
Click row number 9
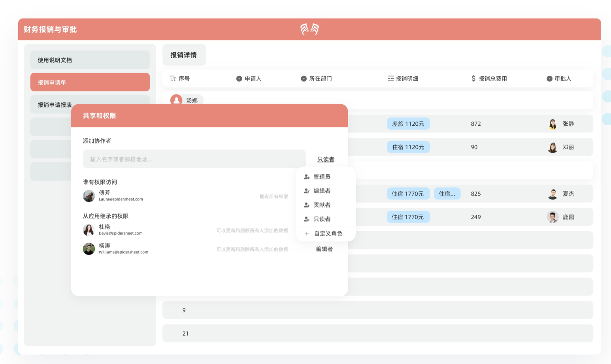point(184,310)
